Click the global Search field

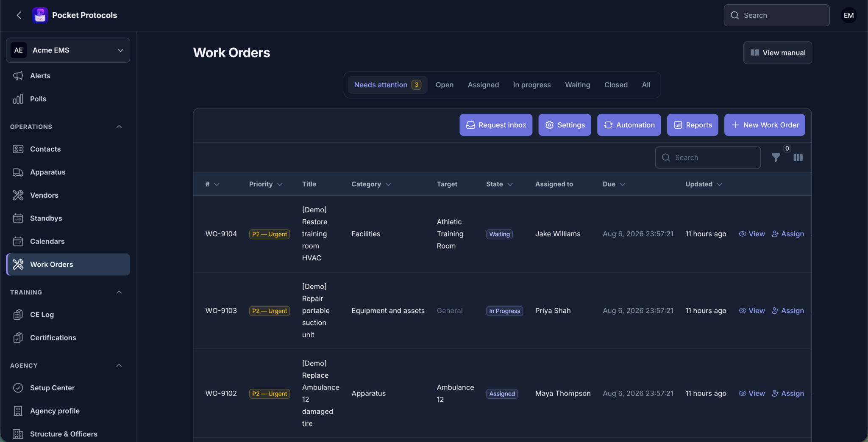pyautogui.click(x=776, y=15)
